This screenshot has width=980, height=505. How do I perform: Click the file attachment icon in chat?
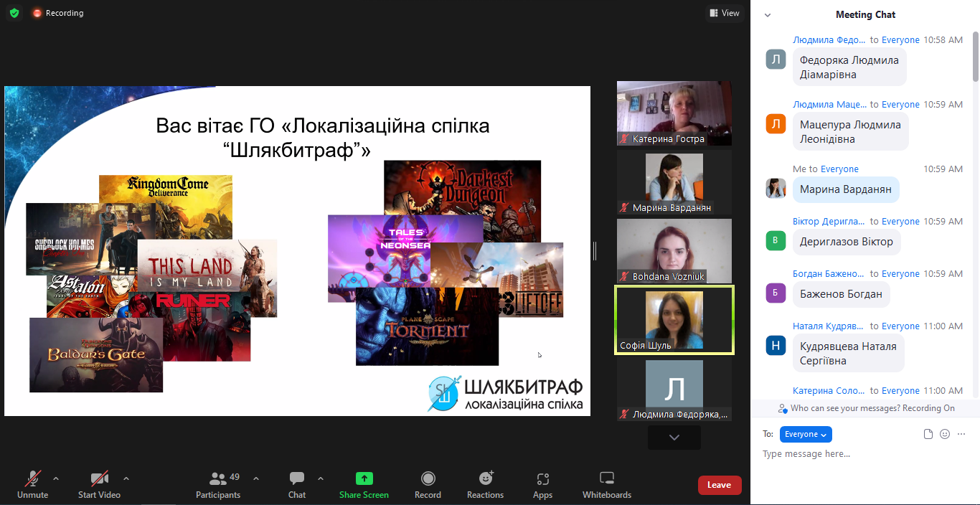pos(928,434)
